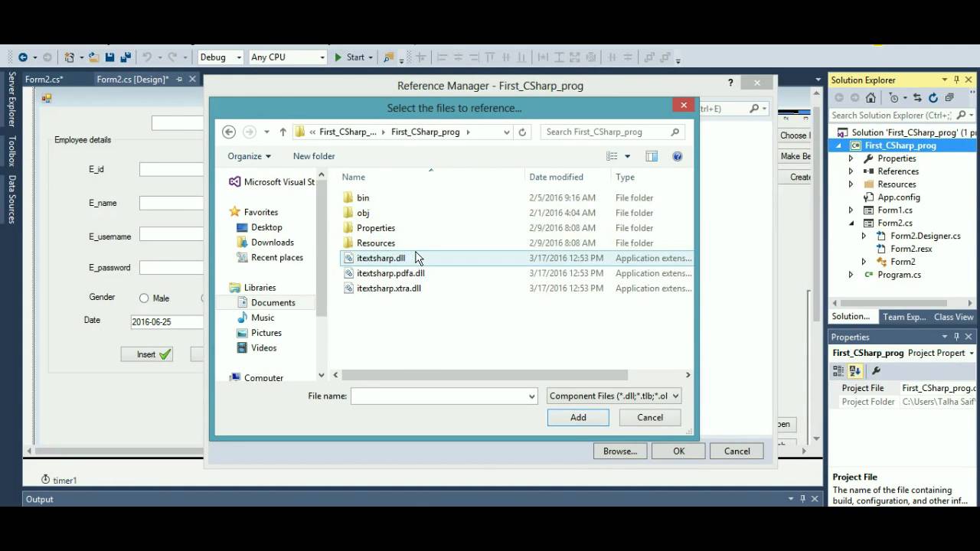The image size is (980, 551).
Task: Switch to the Form2.cs* tab
Action: click(44, 80)
